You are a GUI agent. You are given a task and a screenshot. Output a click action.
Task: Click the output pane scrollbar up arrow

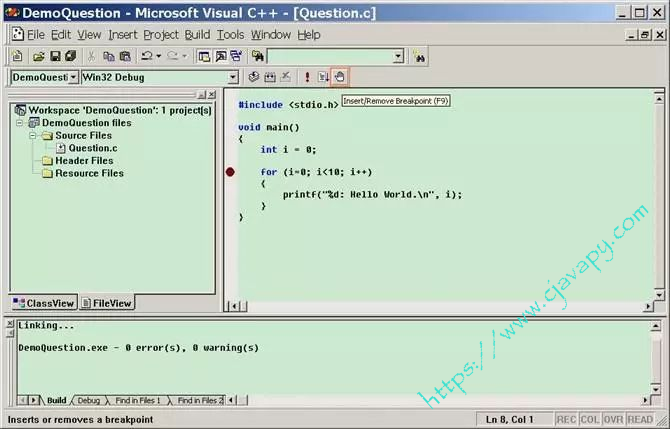pyautogui.click(x=656, y=326)
